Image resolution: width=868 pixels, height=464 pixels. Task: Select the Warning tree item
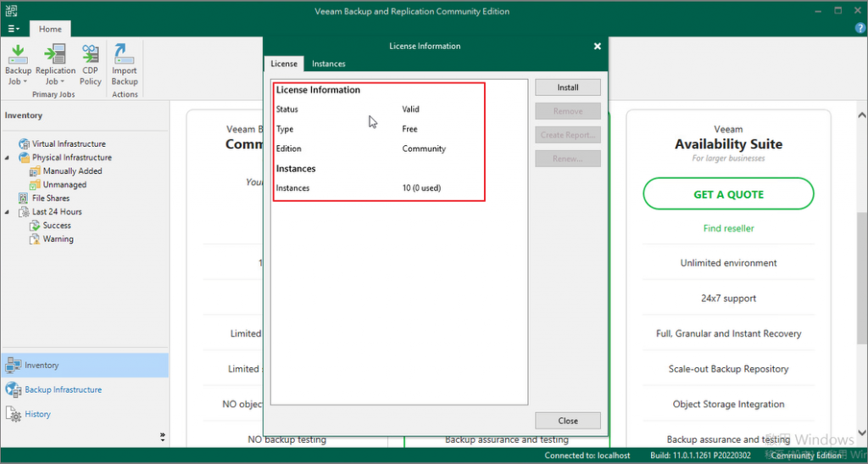click(x=58, y=239)
